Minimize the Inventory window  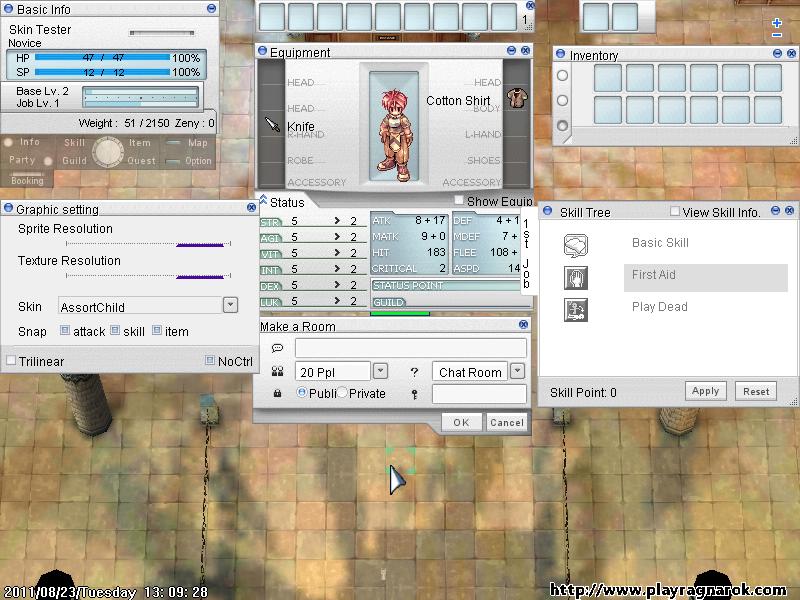coord(778,53)
